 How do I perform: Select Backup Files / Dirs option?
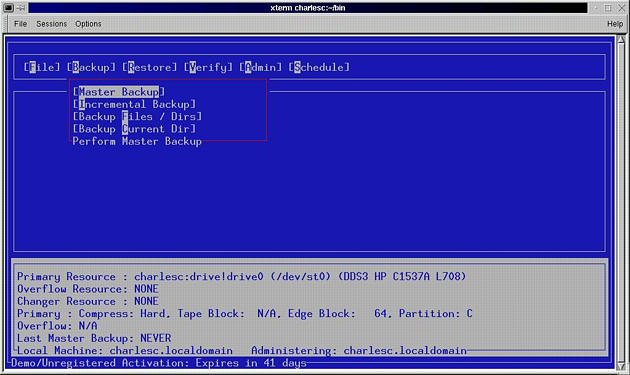tap(137, 117)
